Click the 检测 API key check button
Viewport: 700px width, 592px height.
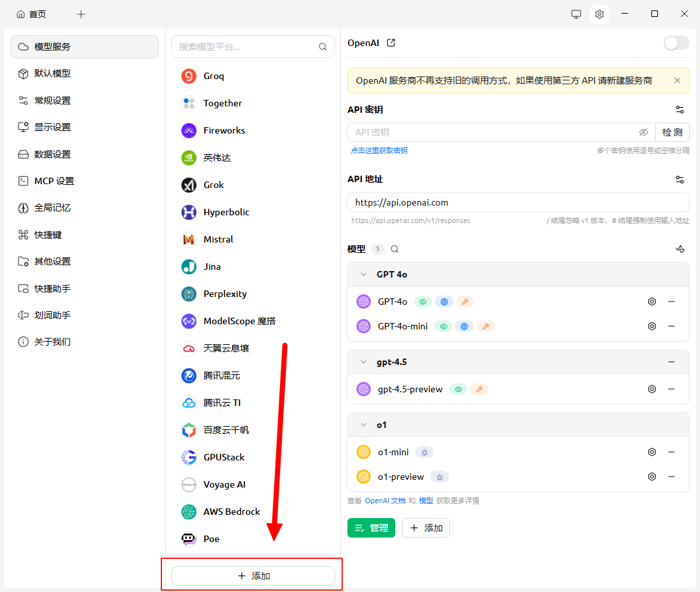click(672, 132)
